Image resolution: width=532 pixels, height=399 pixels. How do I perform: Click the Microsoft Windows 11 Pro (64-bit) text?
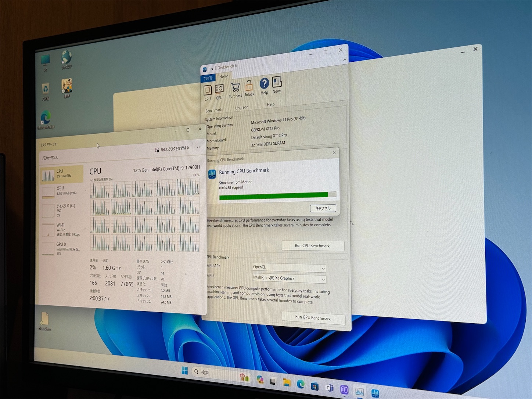click(278, 120)
